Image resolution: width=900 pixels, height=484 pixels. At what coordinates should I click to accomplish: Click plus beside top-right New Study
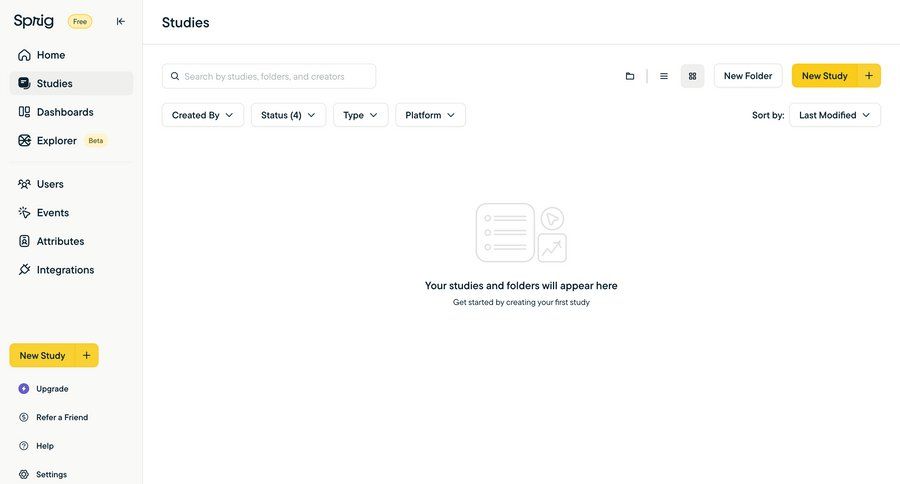(869, 76)
